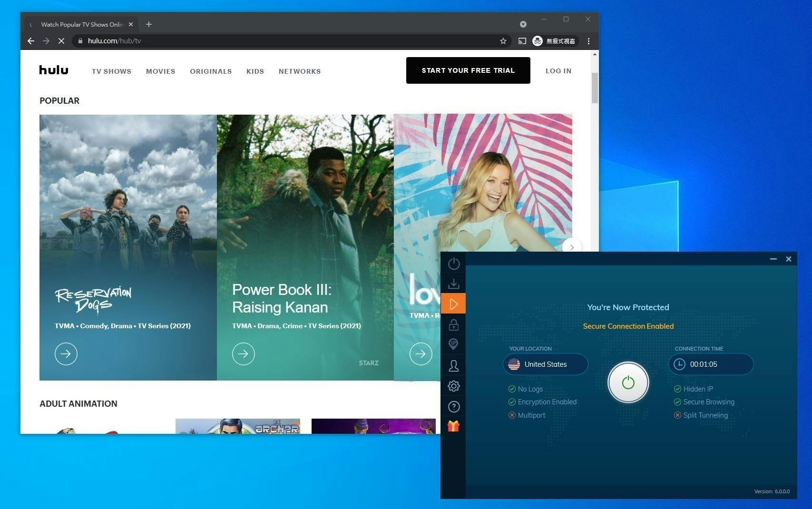Click the LOG IN link
The height and width of the screenshot is (509, 812).
point(558,71)
